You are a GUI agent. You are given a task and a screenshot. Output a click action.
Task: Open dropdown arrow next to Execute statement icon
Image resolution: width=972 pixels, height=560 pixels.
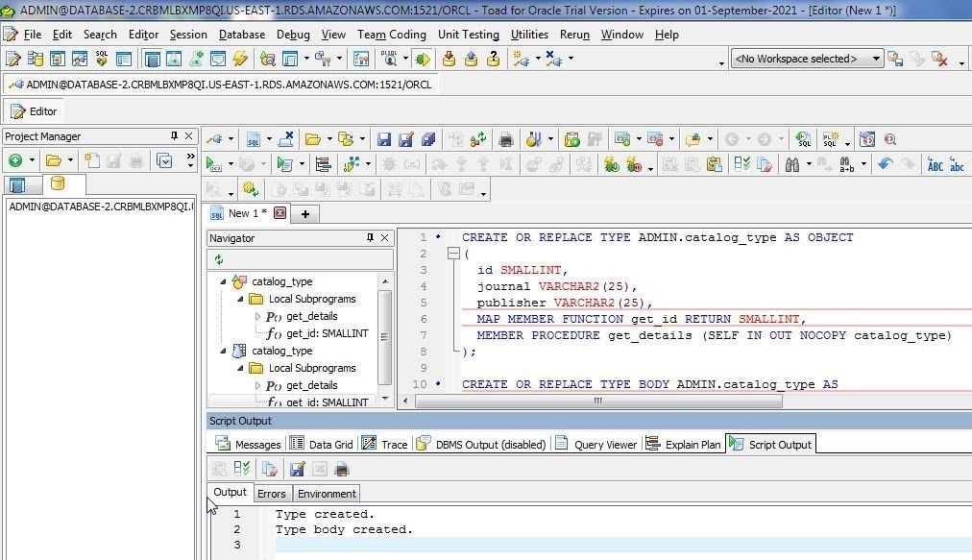pyautogui.click(x=231, y=164)
